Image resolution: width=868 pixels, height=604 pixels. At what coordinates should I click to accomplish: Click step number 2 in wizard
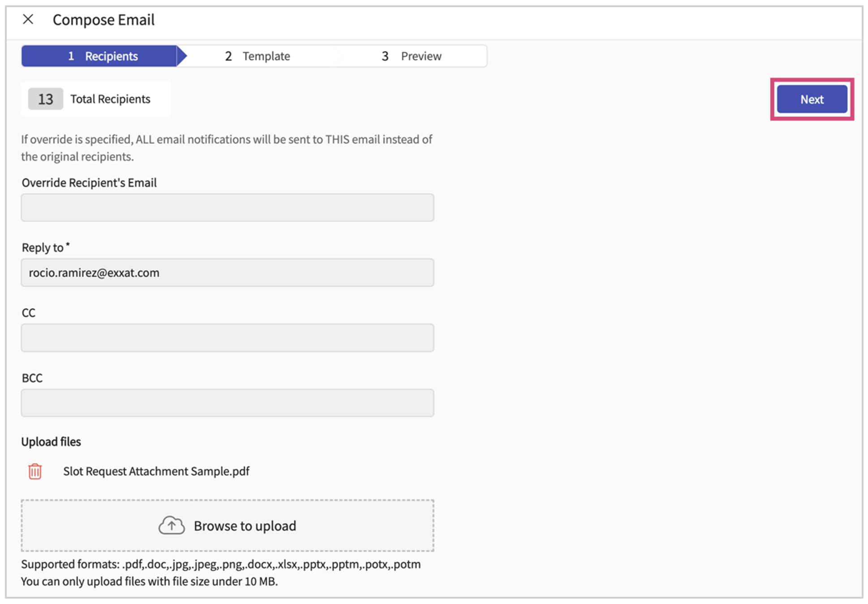click(x=228, y=56)
